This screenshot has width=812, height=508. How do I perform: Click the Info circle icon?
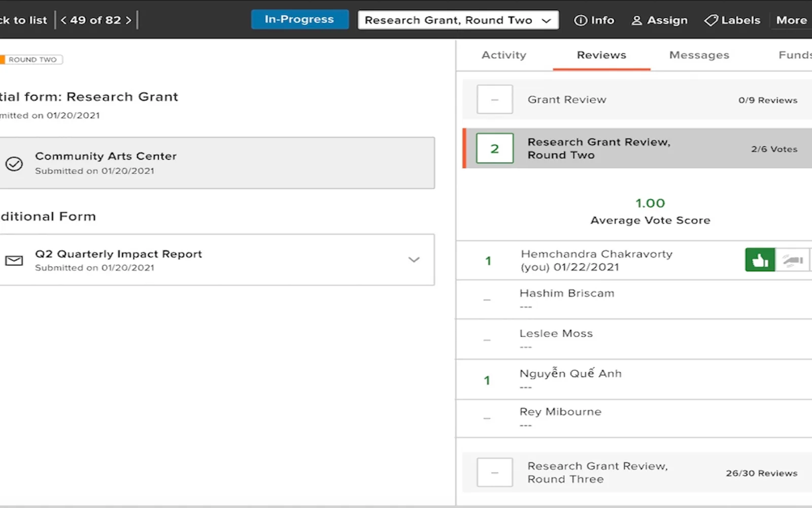(x=580, y=20)
